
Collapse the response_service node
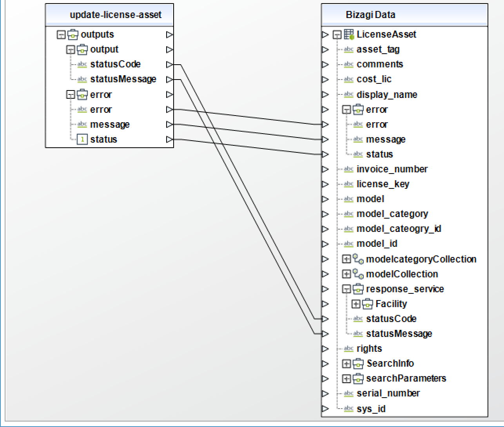346,289
